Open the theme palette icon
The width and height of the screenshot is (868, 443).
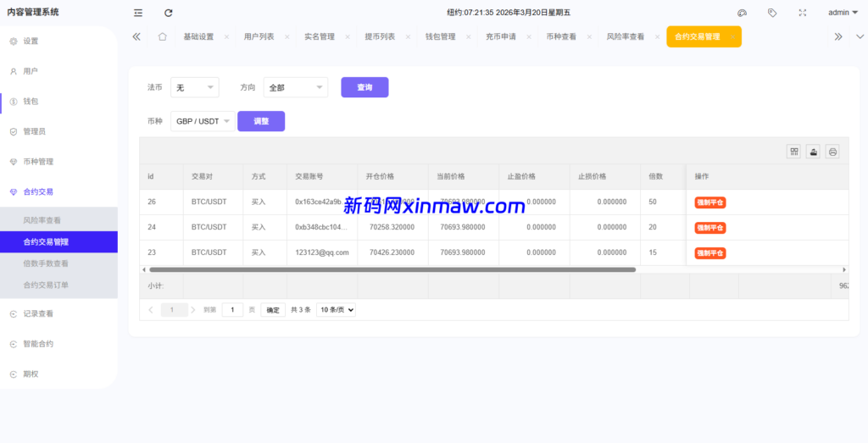pyautogui.click(x=743, y=13)
